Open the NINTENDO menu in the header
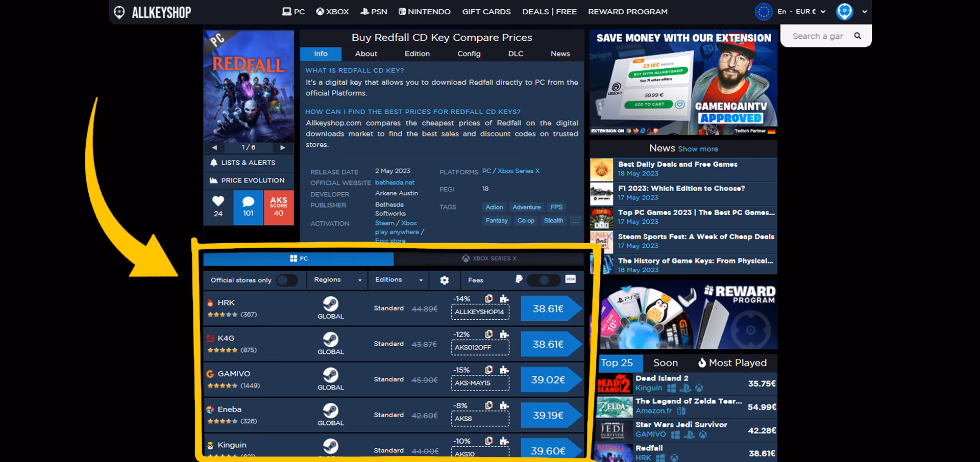The height and width of the screenshot is (462, 980). (424, 12)
